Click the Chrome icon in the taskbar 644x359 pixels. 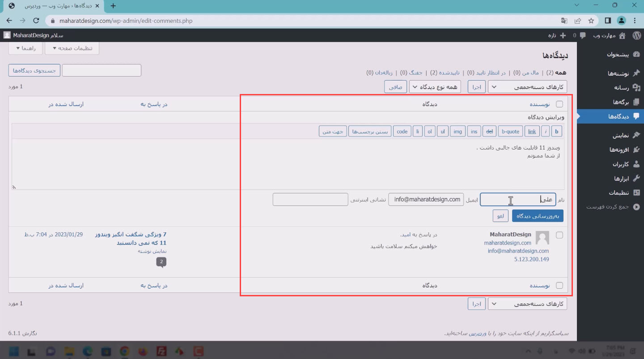click(x=125, y=351)
